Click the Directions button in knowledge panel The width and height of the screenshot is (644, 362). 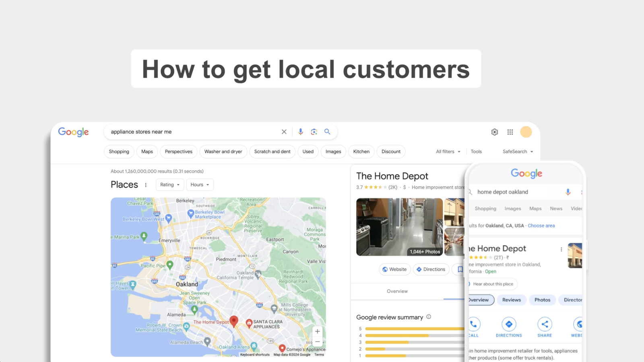click(x=431, y=269)
